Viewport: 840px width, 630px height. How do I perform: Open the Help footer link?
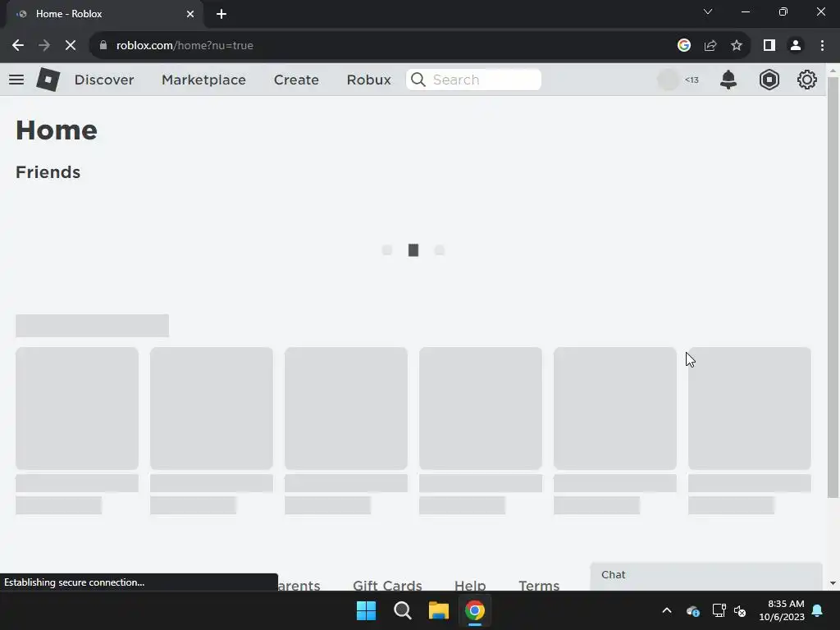(470, 585)
